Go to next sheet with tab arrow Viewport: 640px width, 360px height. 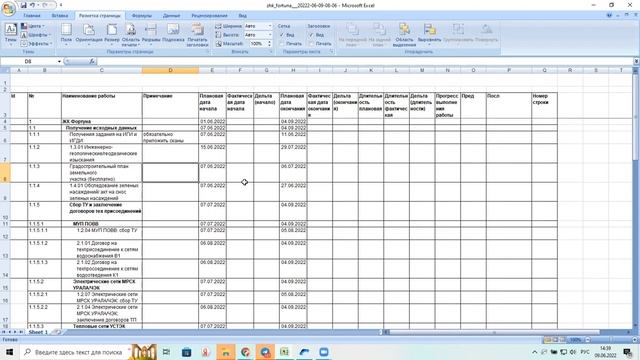pos(16,332)
